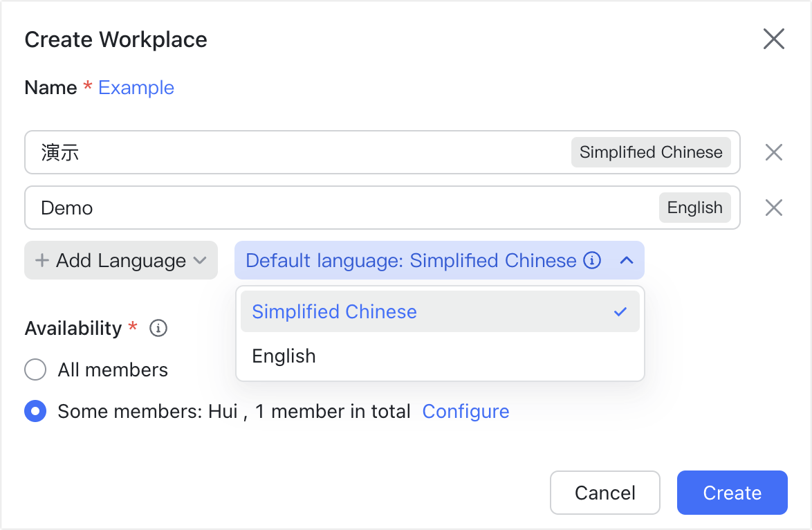Open the Add Language dropdown
The width and height of the screenshot is (812, 530).
coord(121,261)
